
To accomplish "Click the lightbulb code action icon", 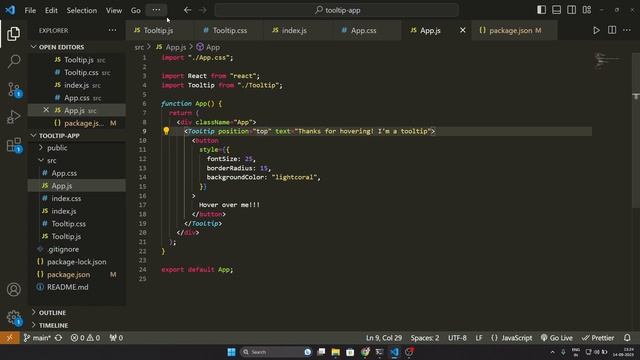I will click(166, 131).
